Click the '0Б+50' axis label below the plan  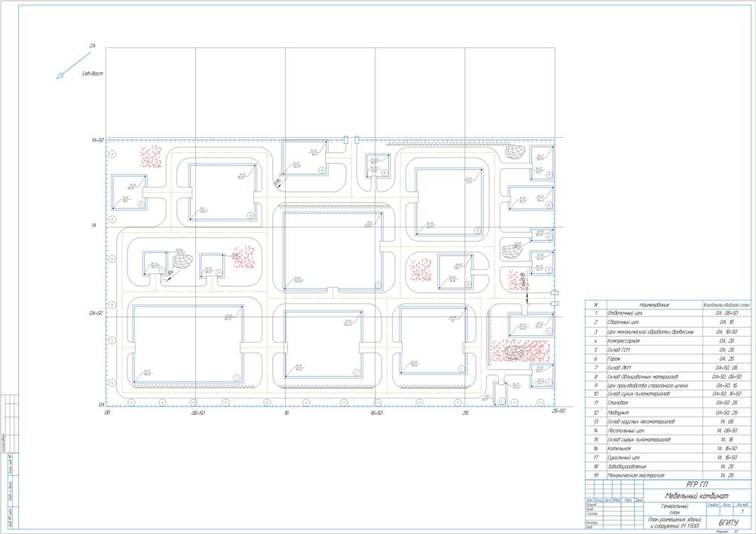197,413
